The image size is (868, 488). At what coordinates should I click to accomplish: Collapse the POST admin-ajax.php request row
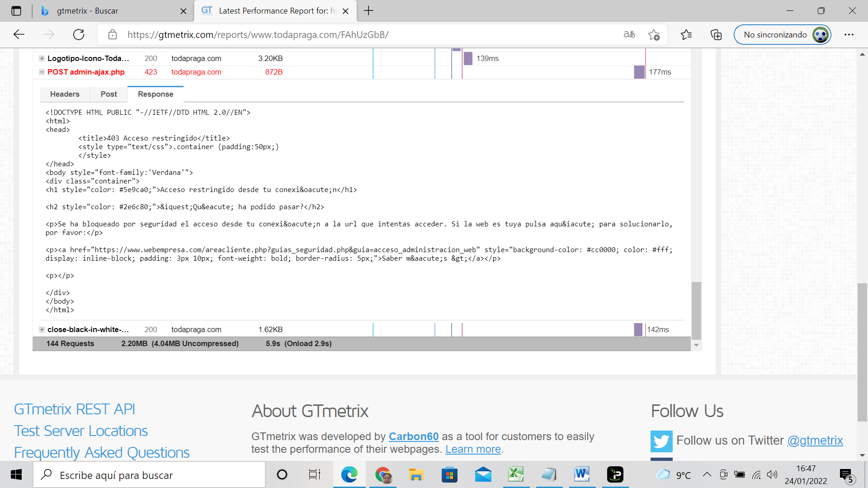(42, 72)
